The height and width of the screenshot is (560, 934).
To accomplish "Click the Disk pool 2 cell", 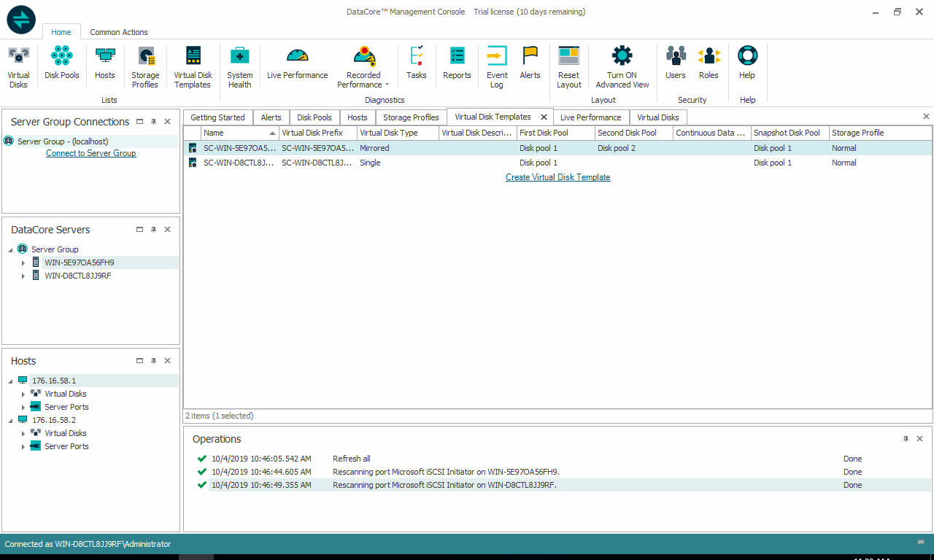I will [x=634, y=148].
